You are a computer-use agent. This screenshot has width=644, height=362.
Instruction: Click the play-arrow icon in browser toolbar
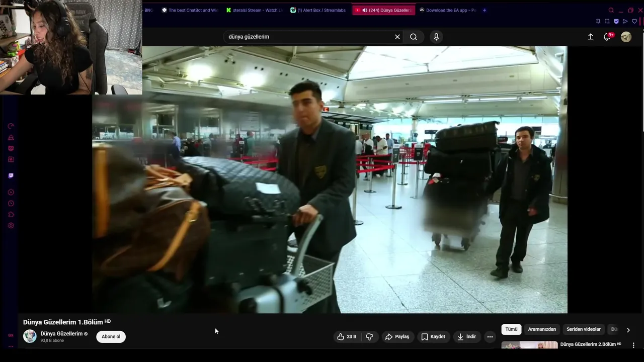point(625,21)
